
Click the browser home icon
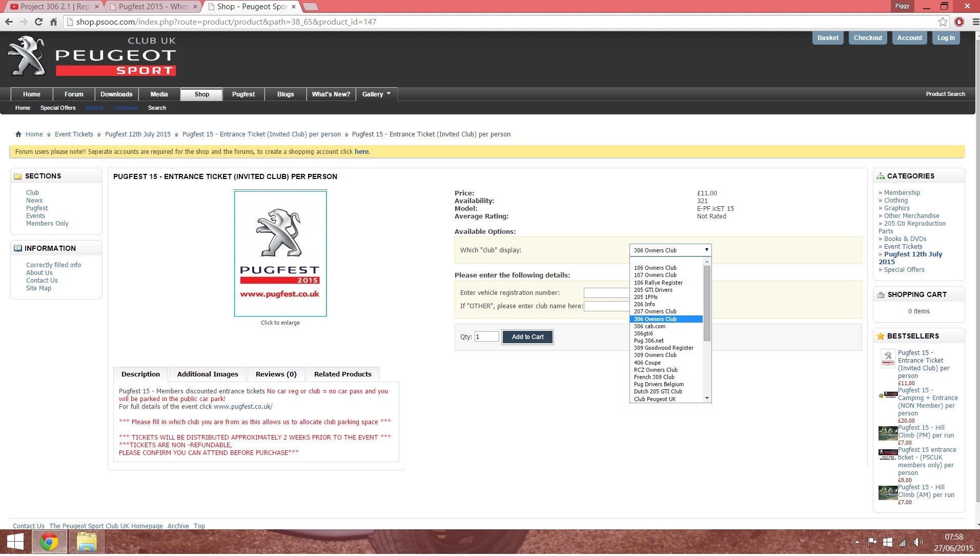click(x=53, y=22)
